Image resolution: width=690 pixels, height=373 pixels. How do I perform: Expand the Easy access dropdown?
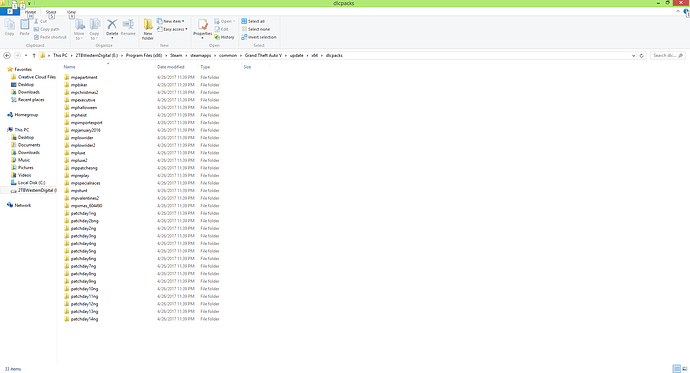tap(172, 29)
